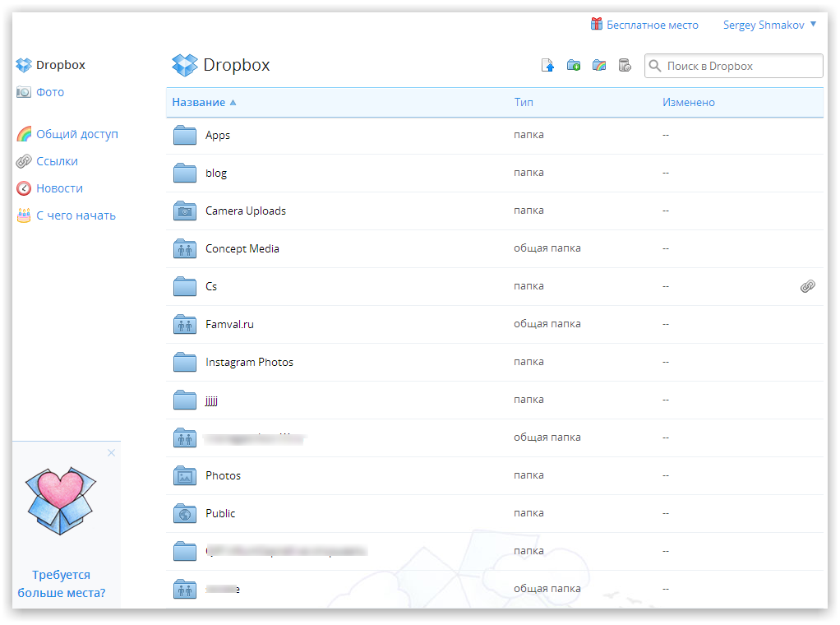Click 'общая папка' type in Concept Media row

click(x=547, y=248)
